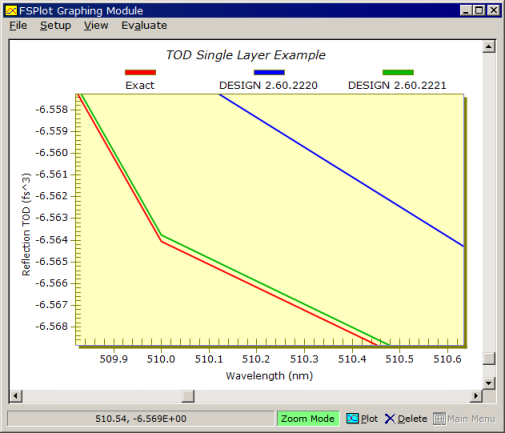505x433 pixels.
Task: Click the red Exact legend swatch
Action: tap(140, 72)
